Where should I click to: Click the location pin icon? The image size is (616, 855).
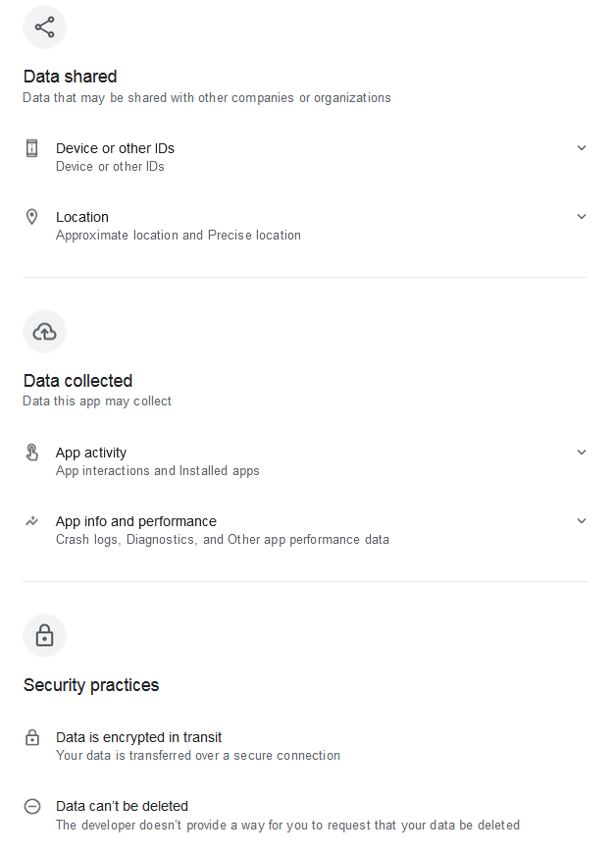pyautogui.click(x=32, y=217)
